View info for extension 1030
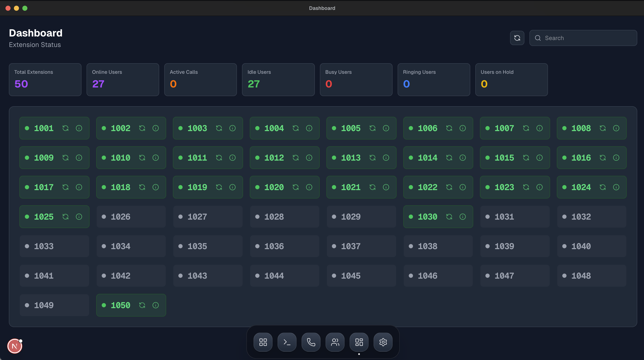Viewport: 644px width, 360px height. (x=463, y=217)
